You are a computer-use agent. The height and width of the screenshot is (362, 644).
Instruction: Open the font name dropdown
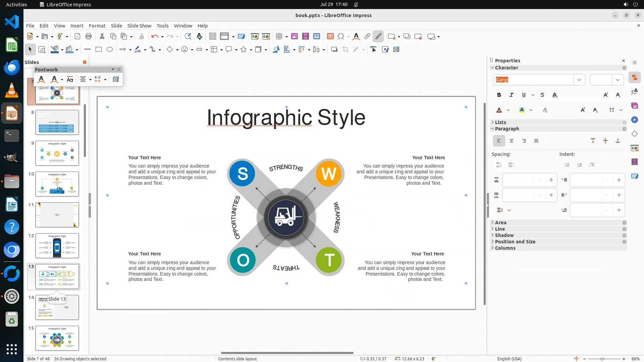579,80
